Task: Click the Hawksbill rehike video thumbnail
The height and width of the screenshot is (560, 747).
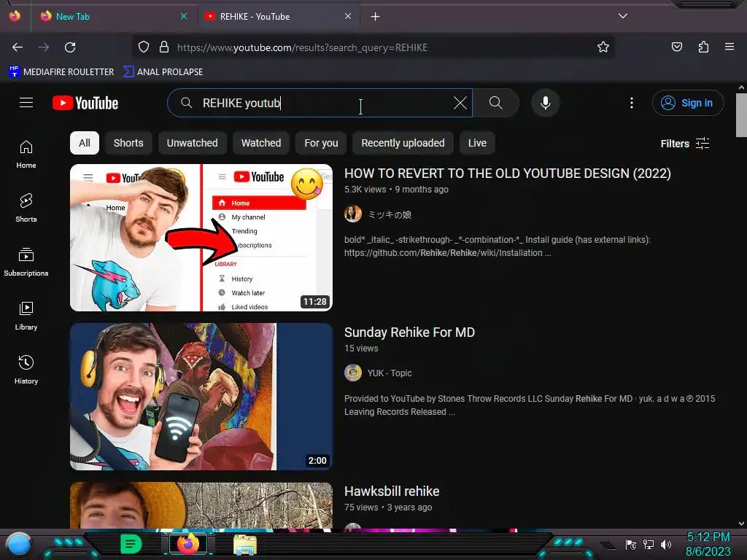Action: pyautogui.click(x=201, y=505)
